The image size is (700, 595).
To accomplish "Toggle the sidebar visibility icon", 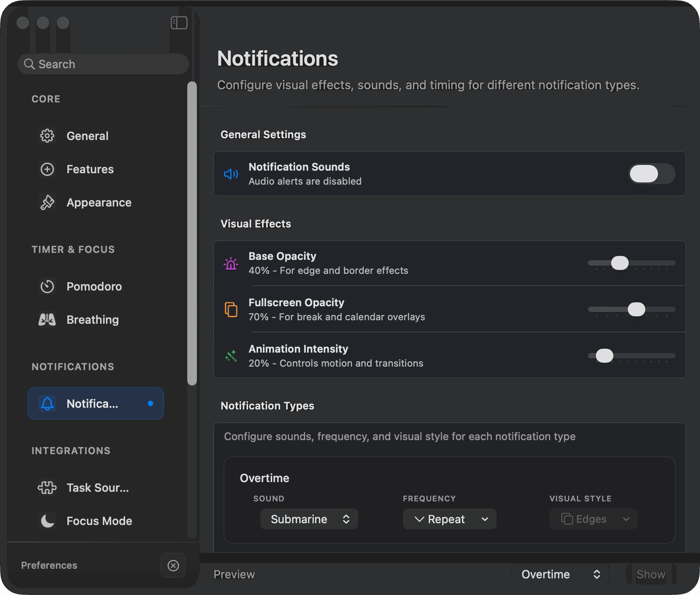I will pyautogui.click(x=179, y=23).
